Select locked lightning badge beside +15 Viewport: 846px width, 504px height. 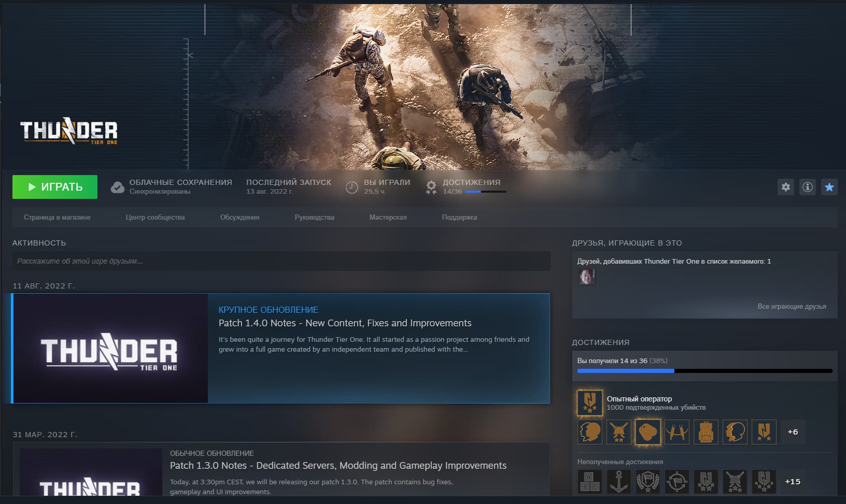tap(764, 482)
